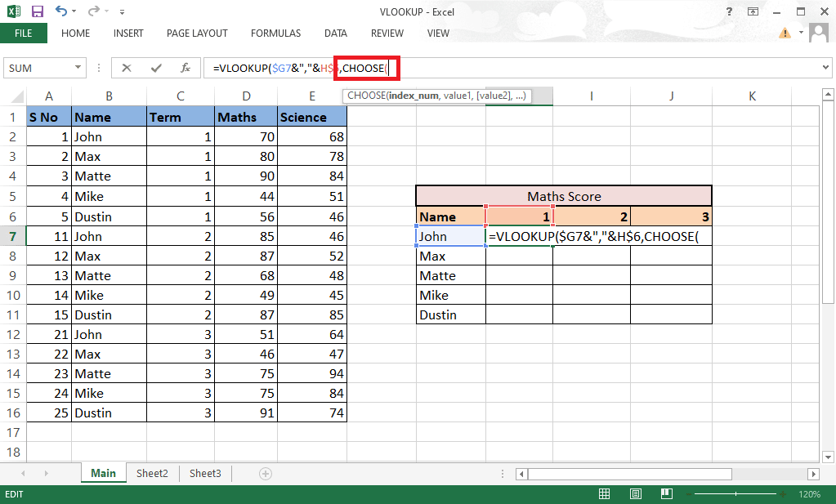Switch to Page Break Preview view icon
The image size is (836, 504).
[x=665, y=493]
